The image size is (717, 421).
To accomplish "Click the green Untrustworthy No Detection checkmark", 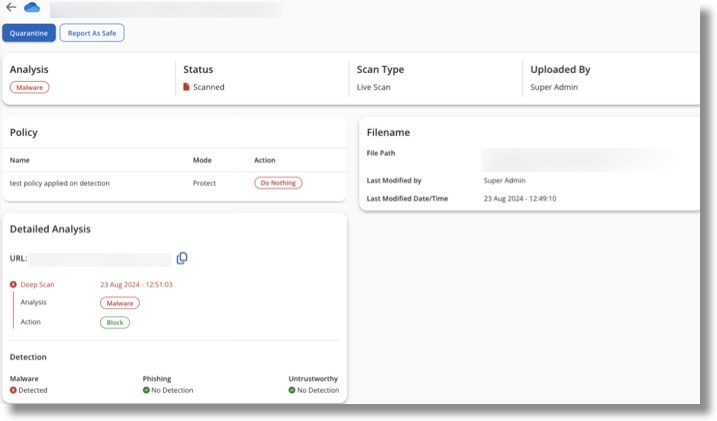I will point(292,390).
